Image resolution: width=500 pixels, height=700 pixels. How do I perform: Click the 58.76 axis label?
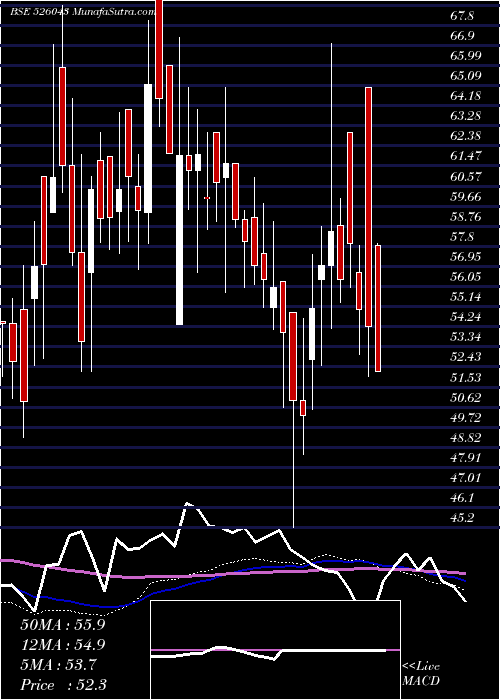[x=466, y=217]
